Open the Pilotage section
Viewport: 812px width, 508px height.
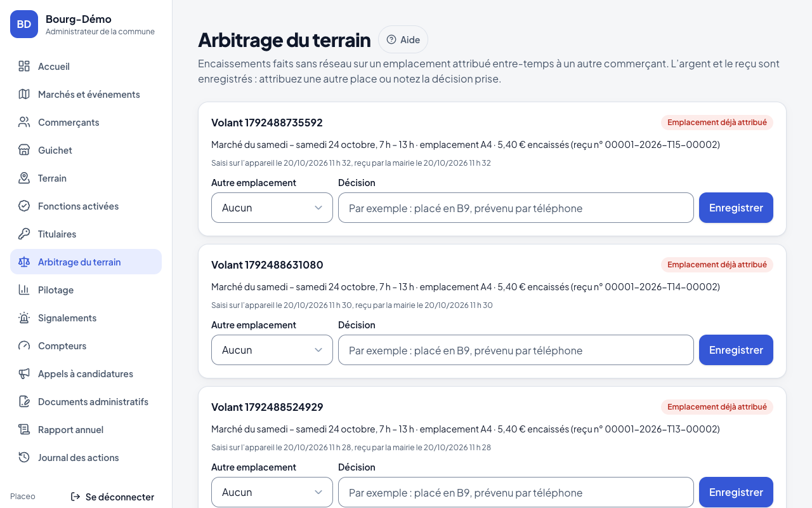point(86,290)
